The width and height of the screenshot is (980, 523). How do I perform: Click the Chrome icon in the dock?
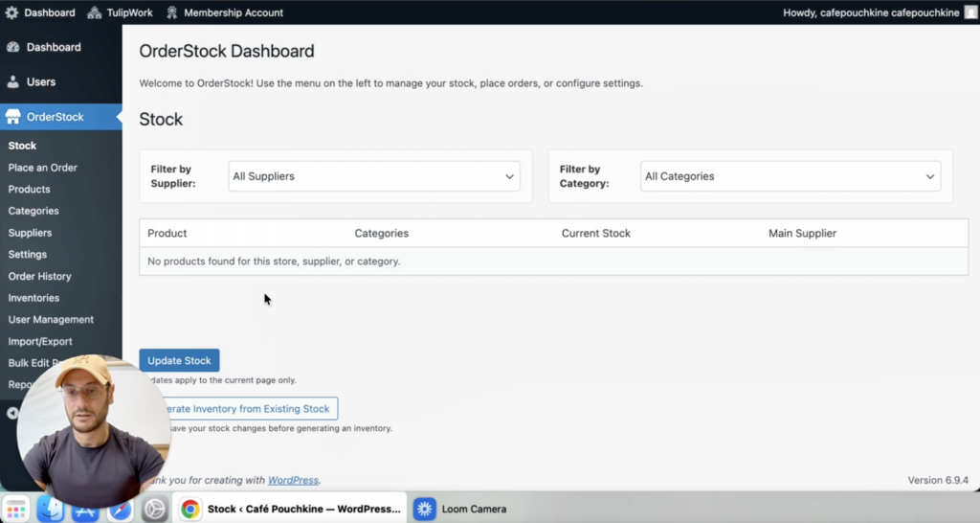[190, 509]
